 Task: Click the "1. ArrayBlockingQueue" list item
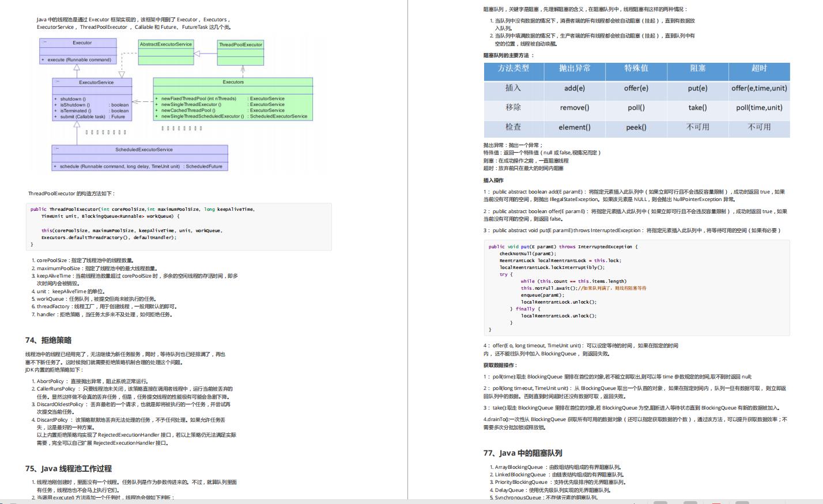click(556, 467)
